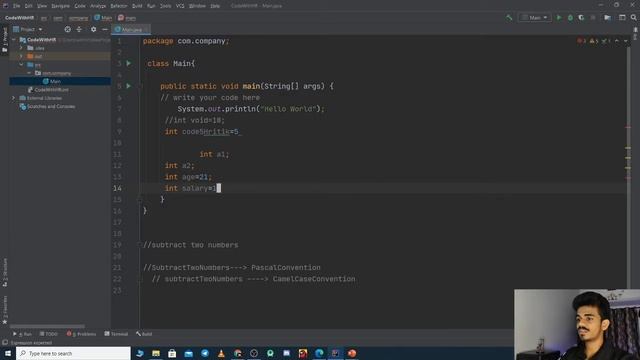This screenshot has width=640, height=360.
Task: Collapse the com.company package node
Action: [x=29, y=73]
